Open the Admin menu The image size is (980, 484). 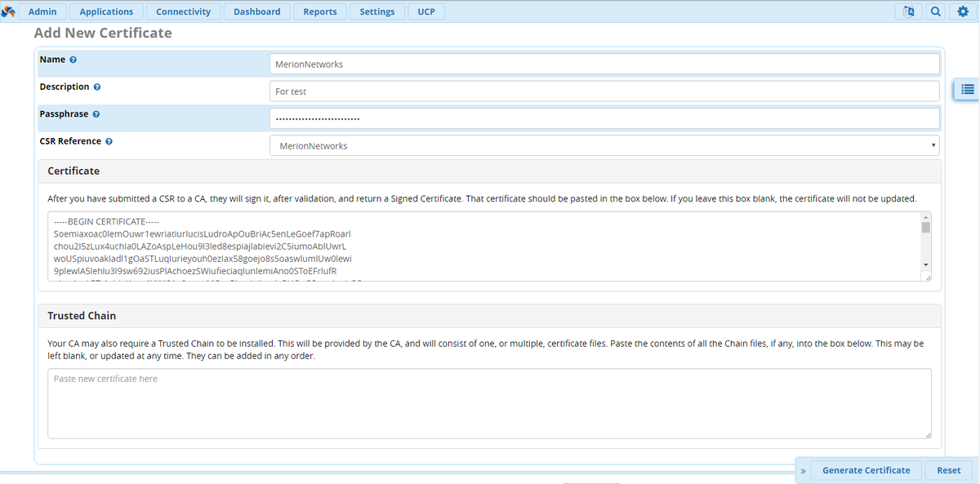coord(42,11)
